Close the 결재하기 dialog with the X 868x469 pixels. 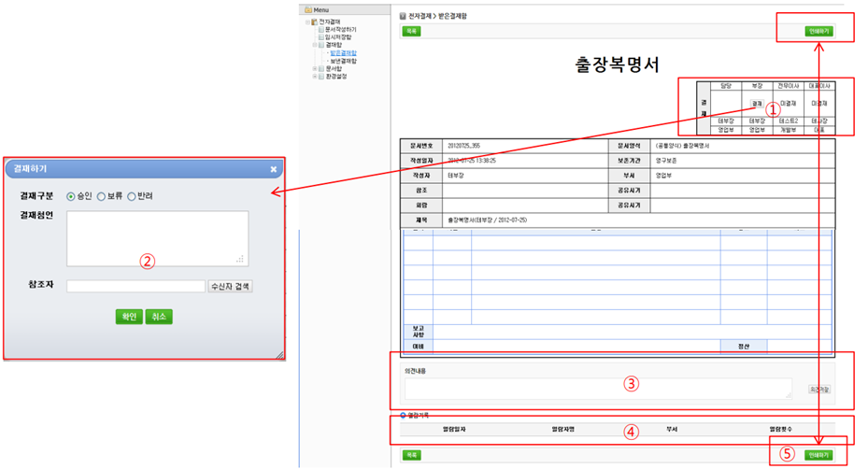coord(274,169)
